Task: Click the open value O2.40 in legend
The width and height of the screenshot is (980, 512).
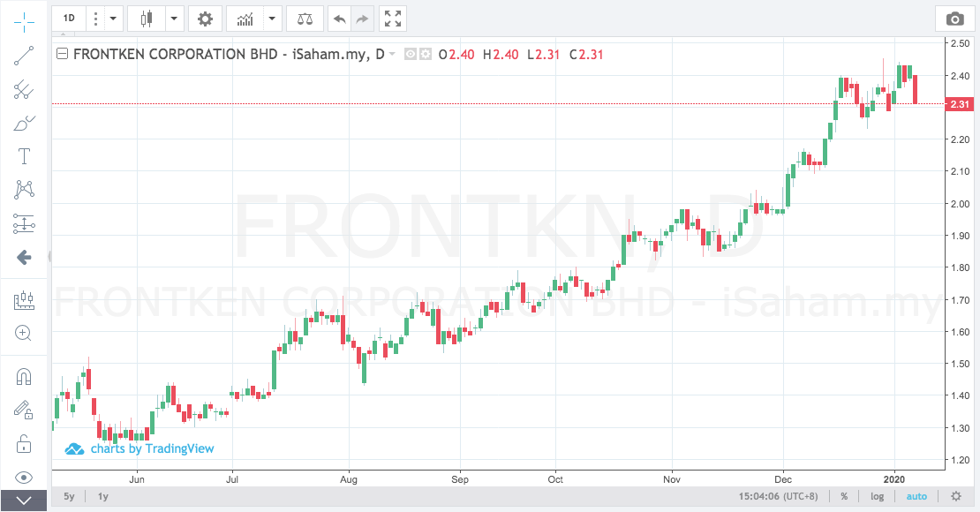Action: (x=456, y=55)
